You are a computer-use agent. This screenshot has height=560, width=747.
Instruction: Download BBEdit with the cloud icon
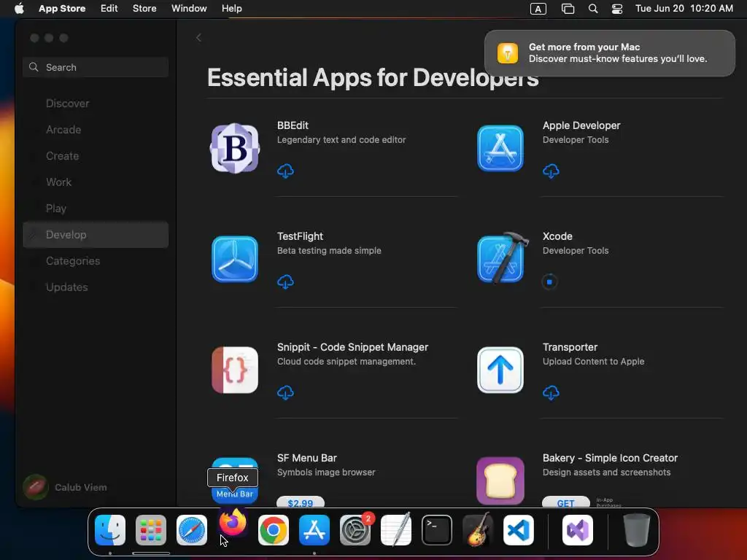(285, 171)
